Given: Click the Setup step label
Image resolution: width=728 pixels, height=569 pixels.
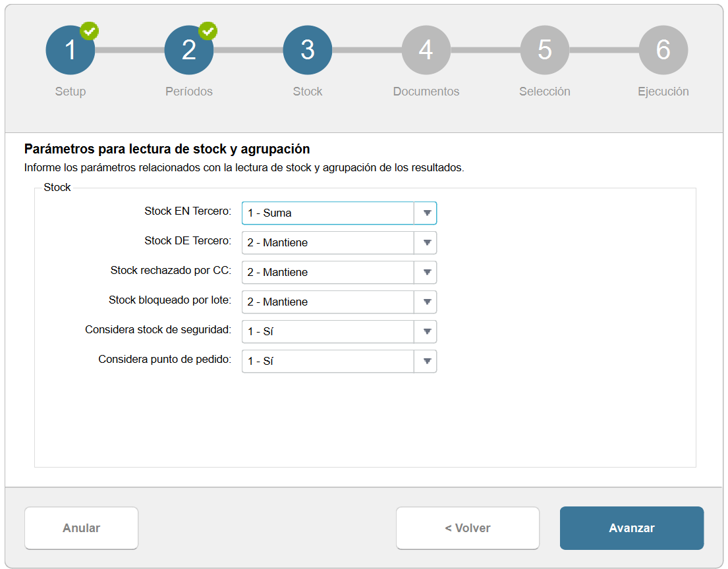Looking at the screenshot, I should [x=70, y=92].
